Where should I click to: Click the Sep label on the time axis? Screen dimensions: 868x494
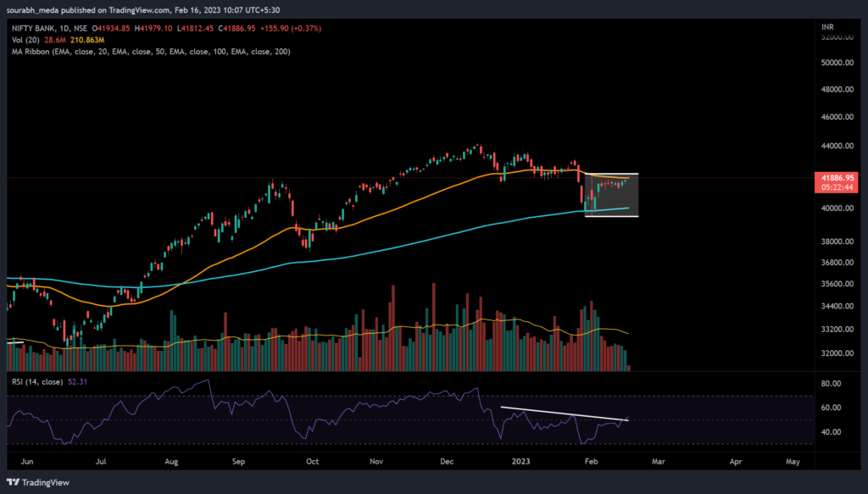click(238, 461)
